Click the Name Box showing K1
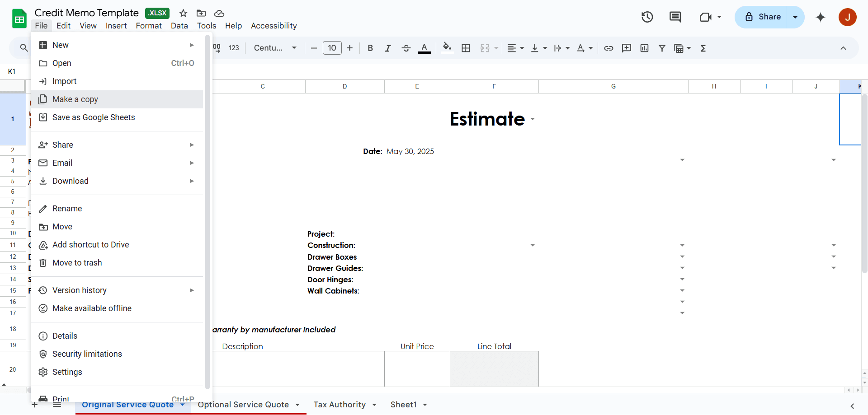This screenshot has height=415, width=868. 12,71
